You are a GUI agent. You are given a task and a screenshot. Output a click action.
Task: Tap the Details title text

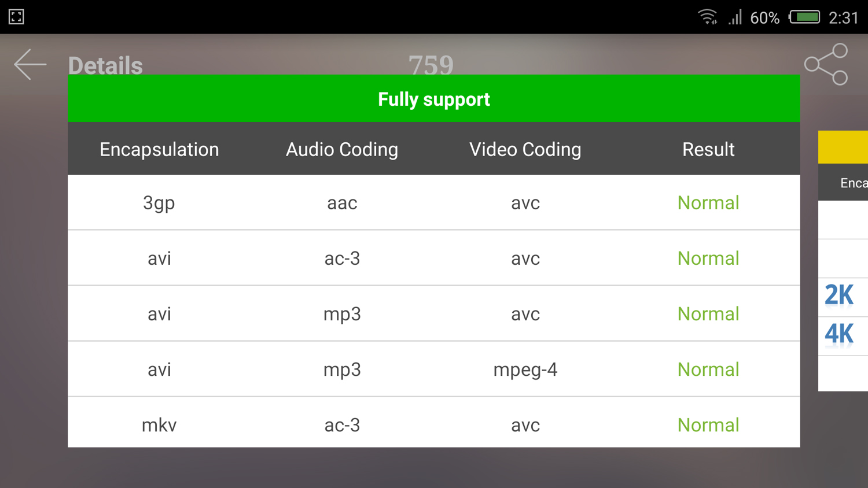[105, 65]
